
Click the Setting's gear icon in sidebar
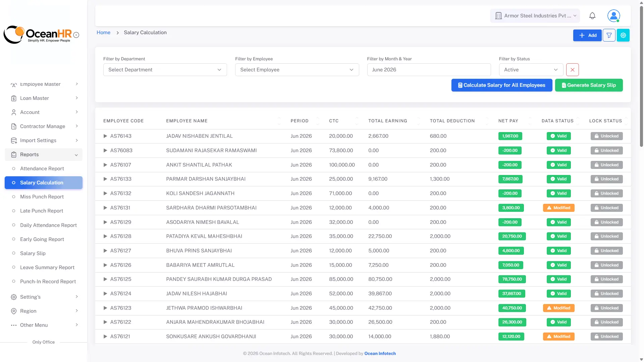(x=14, y=297)
